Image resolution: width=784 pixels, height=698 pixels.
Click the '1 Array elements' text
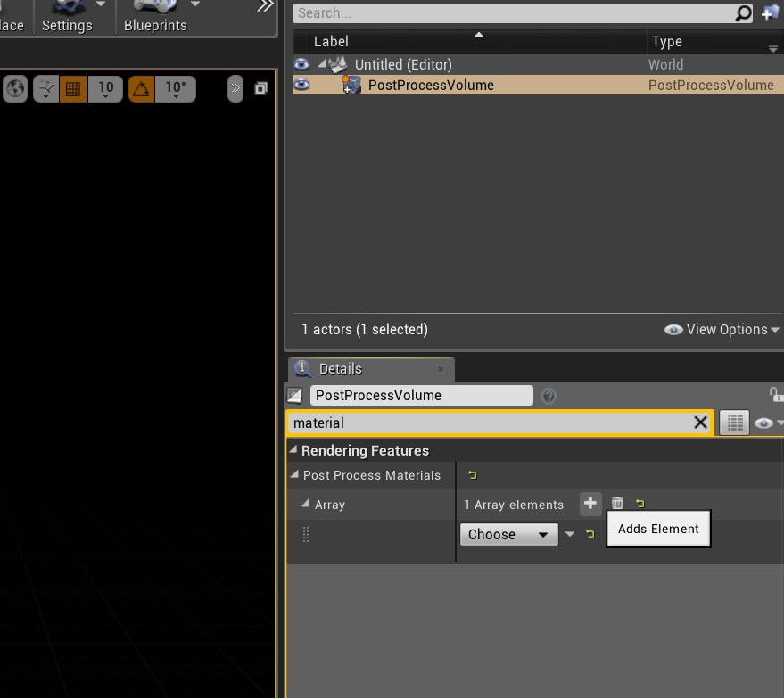point(514,505)
